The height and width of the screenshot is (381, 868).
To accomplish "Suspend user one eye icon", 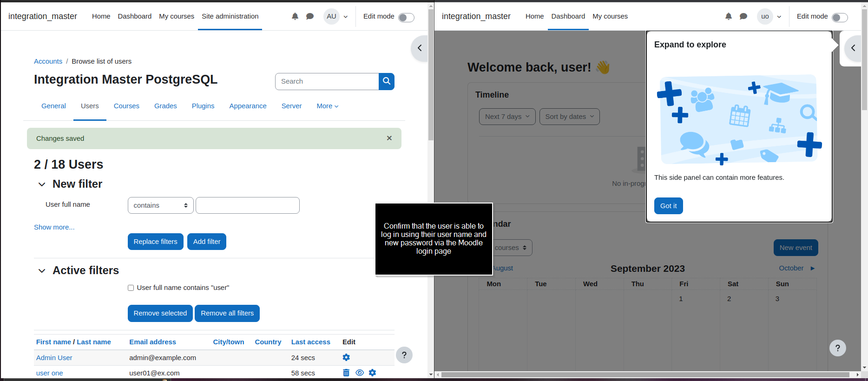I will point(360,373).
